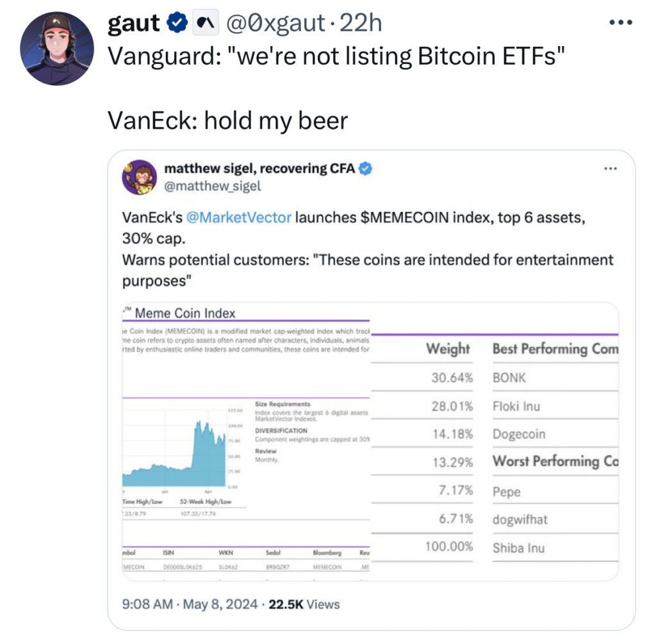656x644 pixels.
Task: Open the Meme Coin Index image
Action: coord(370,442)
